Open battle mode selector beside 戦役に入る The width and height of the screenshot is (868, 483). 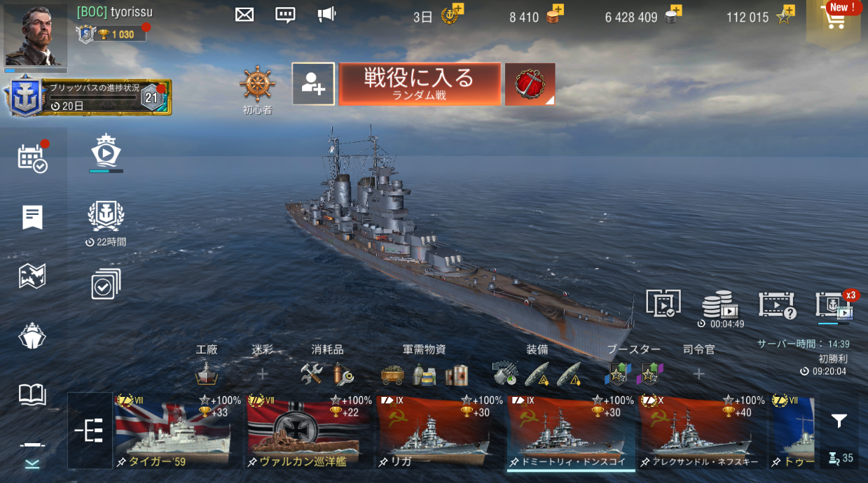point(530,84)
